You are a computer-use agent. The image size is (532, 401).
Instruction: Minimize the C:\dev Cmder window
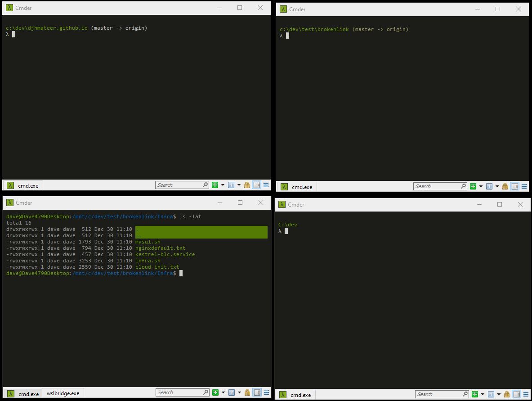479,204
